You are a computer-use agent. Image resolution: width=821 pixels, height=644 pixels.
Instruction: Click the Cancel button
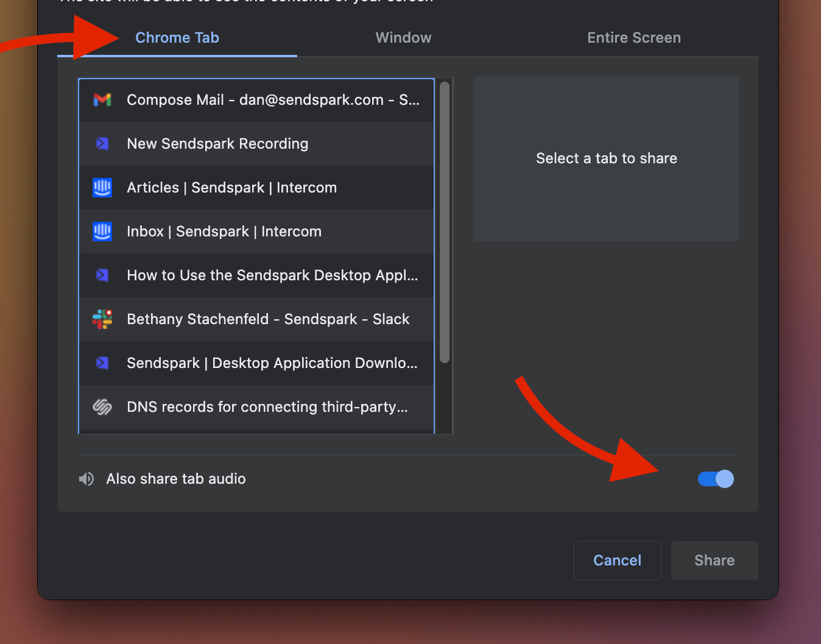point(618,561)
